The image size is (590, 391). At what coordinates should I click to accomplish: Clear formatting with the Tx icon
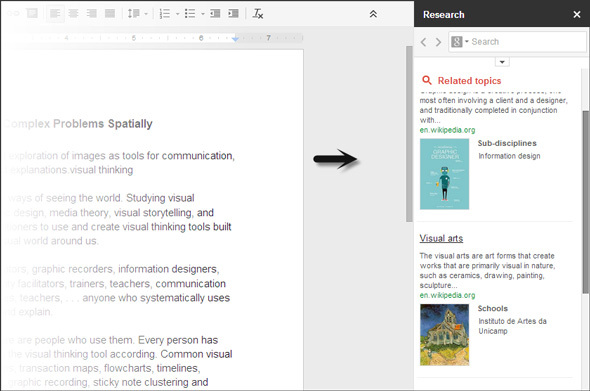258,14
